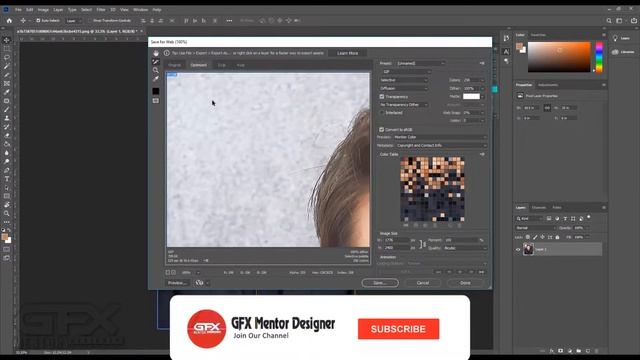Click the image Width input field
The height and width of the screenshot is (360, 640).
(x=396, y=240)
